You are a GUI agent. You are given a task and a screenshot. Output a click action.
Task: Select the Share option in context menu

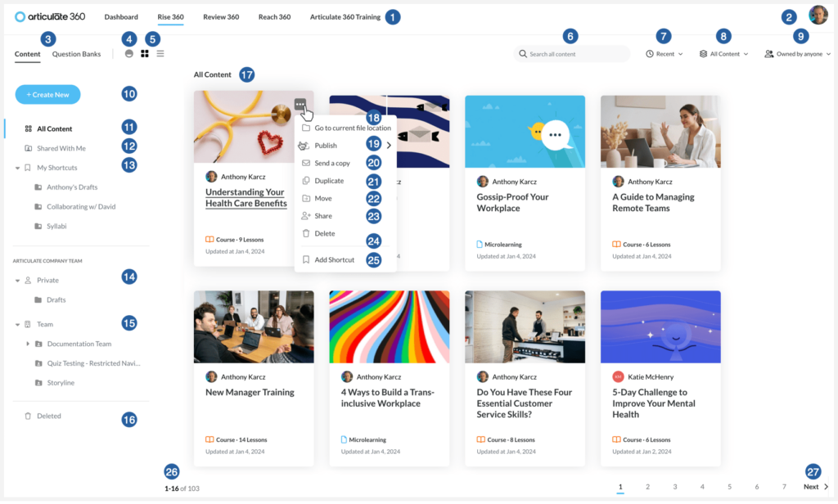(323, 216)
